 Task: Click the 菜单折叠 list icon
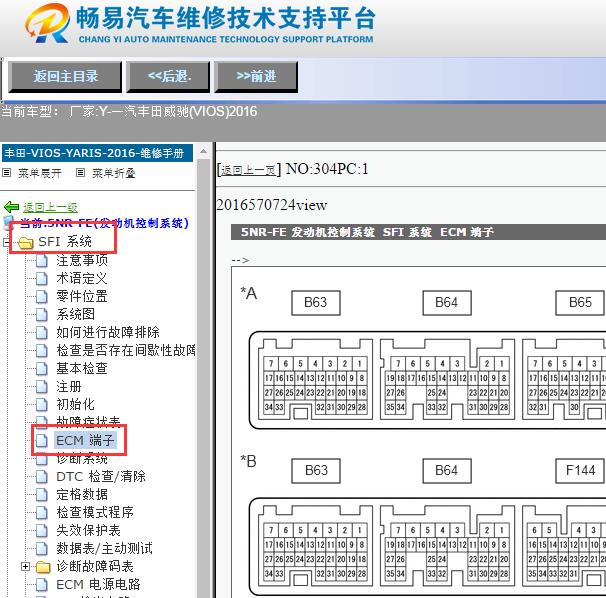click(x=80, y=173)
